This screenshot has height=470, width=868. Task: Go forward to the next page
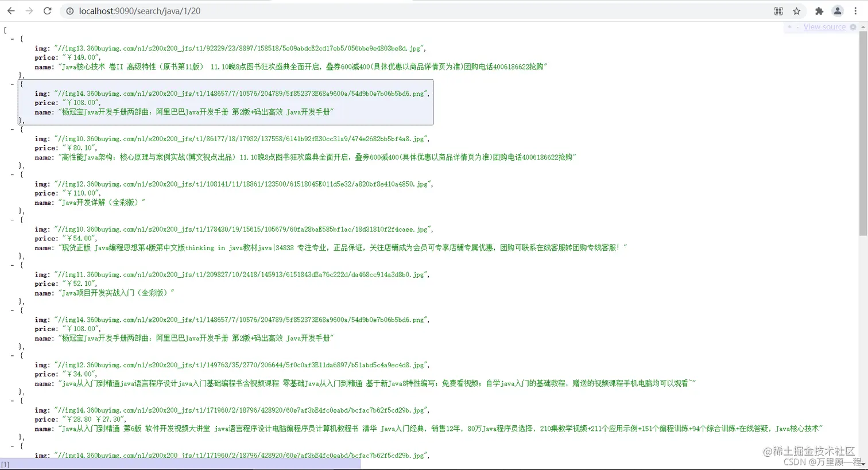coord(29,11)
